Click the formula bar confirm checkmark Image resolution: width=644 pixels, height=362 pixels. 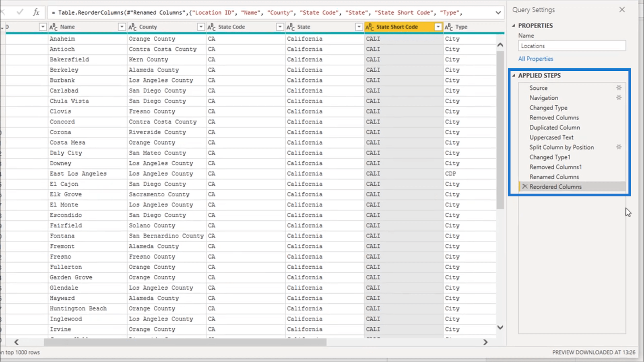20,12
